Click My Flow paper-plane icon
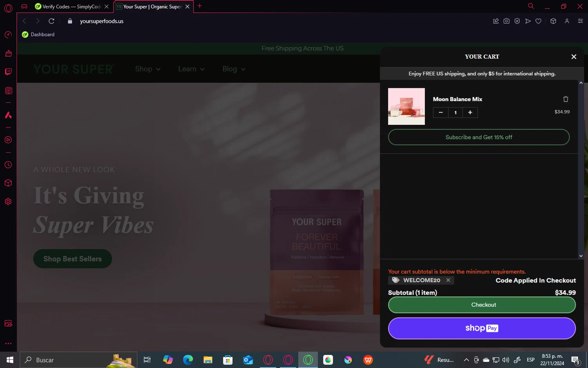588x368 pixels. pos(528,21)
